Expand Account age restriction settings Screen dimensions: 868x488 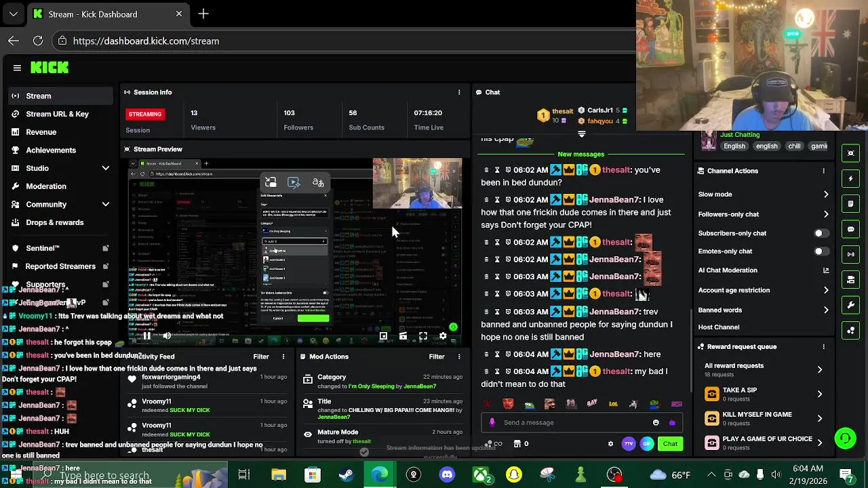coord(826,290)
